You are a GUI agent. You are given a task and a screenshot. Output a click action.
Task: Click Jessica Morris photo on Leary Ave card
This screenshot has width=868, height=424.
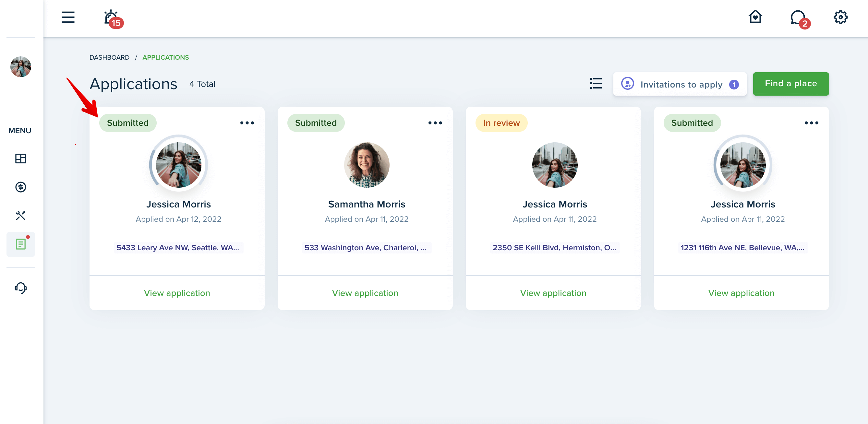(179, 165)
